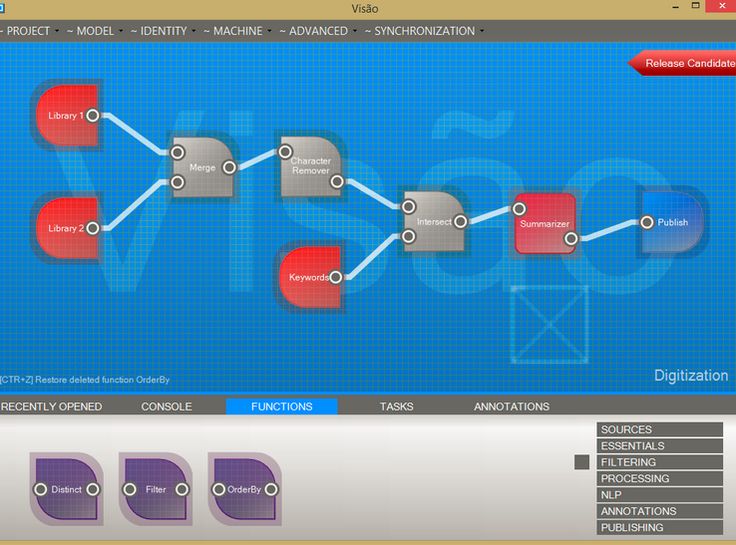736x545 pixels.
Task: Select the Library 1 source node
Action: tap(67, 115)
